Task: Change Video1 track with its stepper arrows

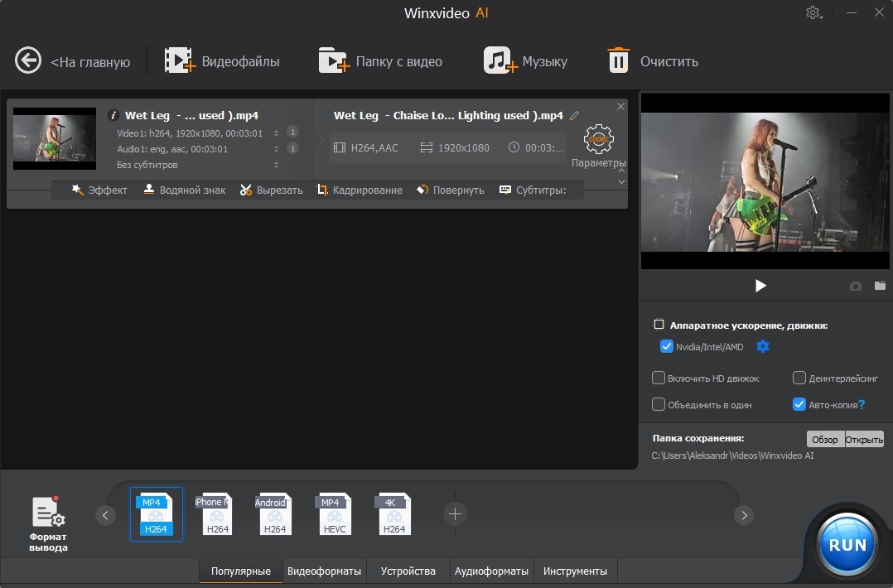Action: pos(276,133)
